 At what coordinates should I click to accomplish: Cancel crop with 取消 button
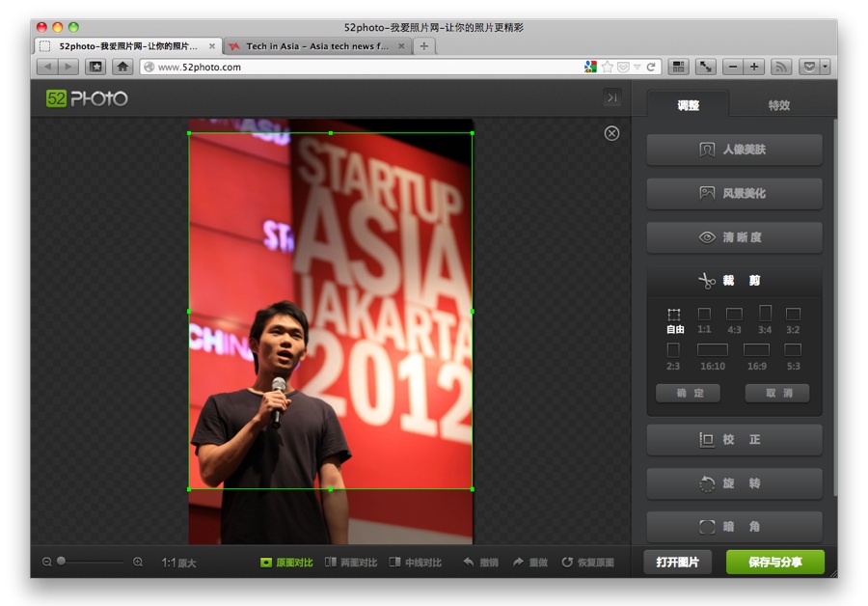click(x=777, y=393)
